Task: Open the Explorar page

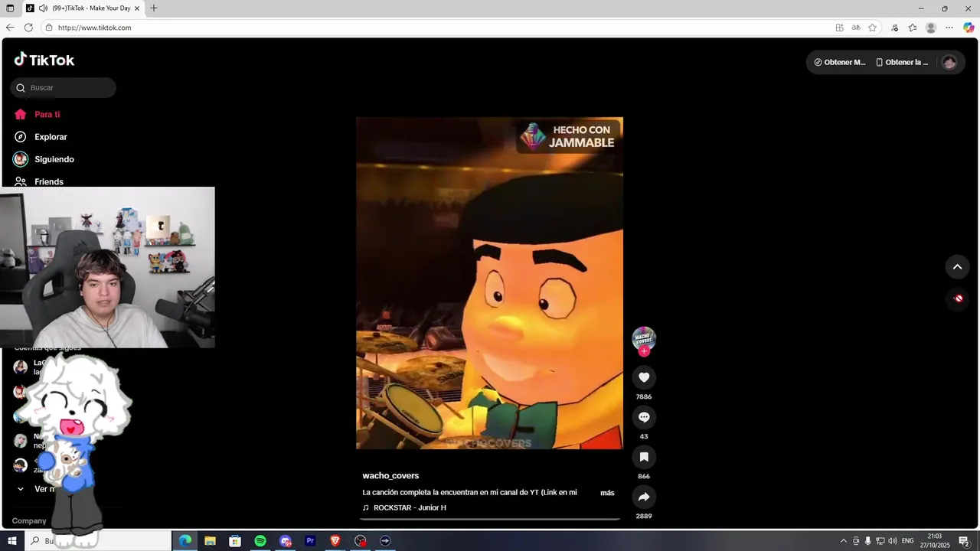Action: coord(41,137)
